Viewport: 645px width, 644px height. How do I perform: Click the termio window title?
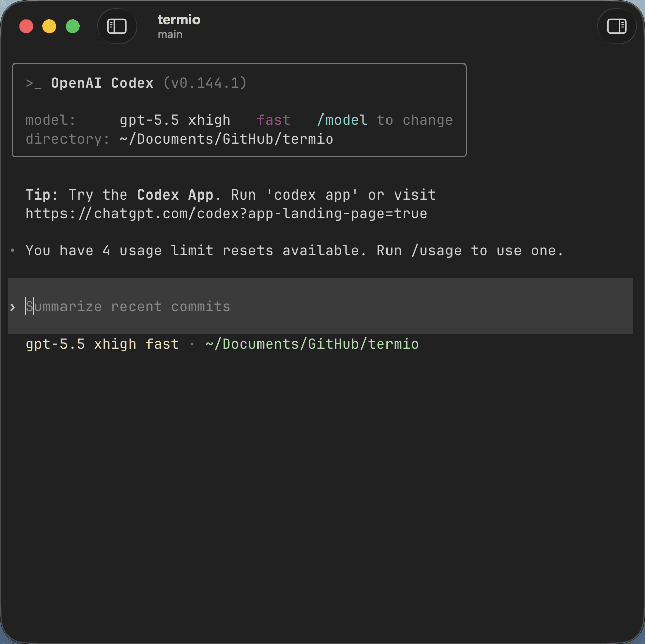[x=179, y=20]
